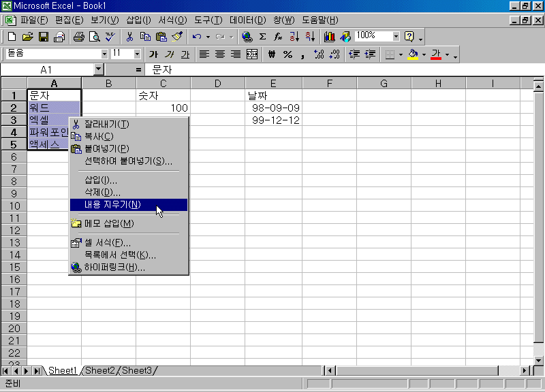Open the 서식(O) menu
Viewport: 545px width, 392px height.
(172, 20)
